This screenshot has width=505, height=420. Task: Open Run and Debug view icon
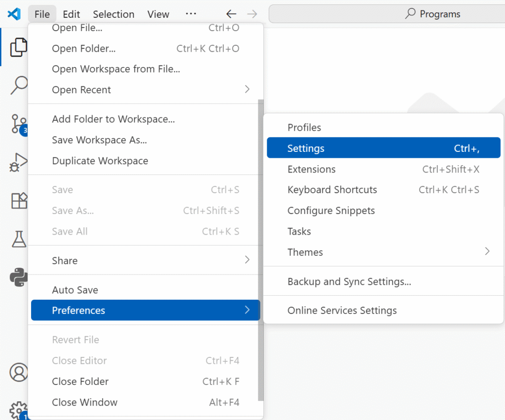pyautogui.click(x=19, y=162)
